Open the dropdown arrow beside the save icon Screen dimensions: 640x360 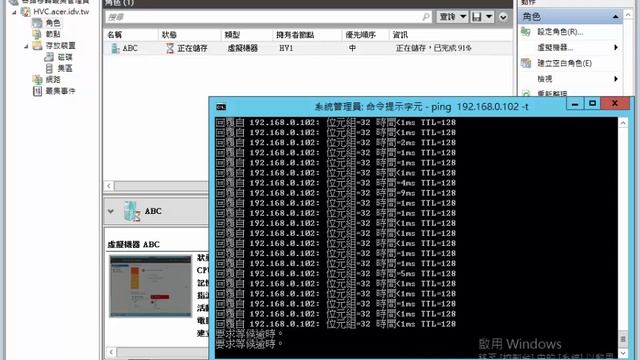489,17
